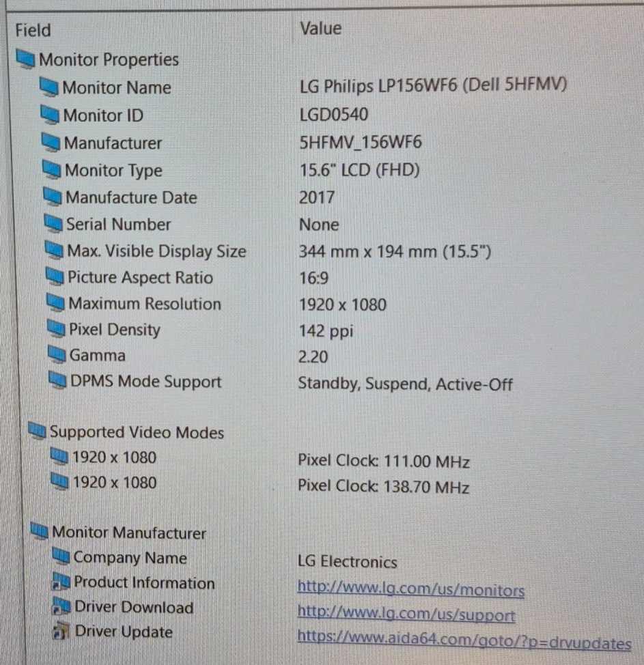
Task: Select the Monitor Properties heading text
Action: point(109,59)
